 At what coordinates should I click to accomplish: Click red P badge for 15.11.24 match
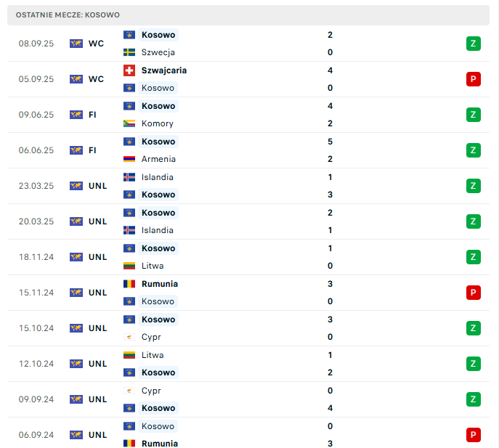(x=474, y=293)
